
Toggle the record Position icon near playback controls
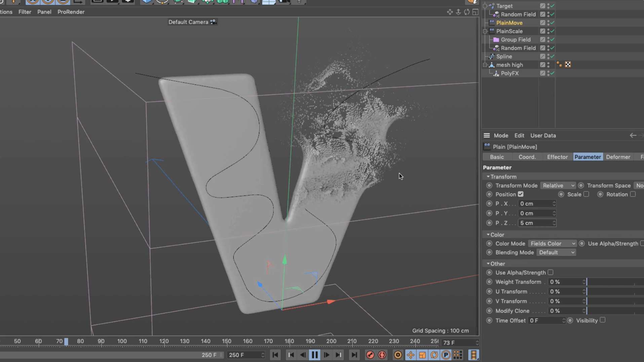(x=411, y=355)
